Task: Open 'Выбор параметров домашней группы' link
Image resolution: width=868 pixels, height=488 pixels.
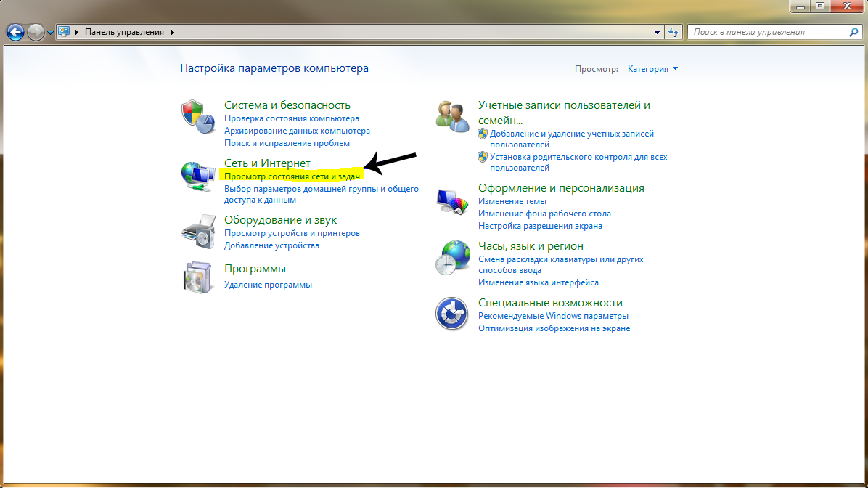Action: pos(322,194)
